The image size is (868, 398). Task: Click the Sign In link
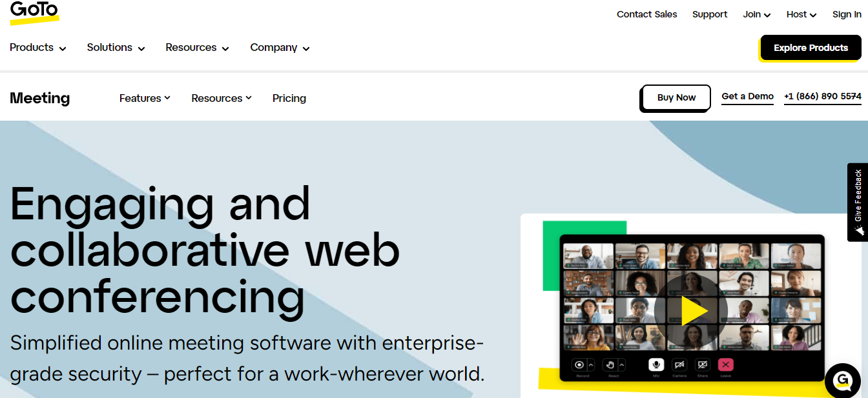tap(847, 14)
